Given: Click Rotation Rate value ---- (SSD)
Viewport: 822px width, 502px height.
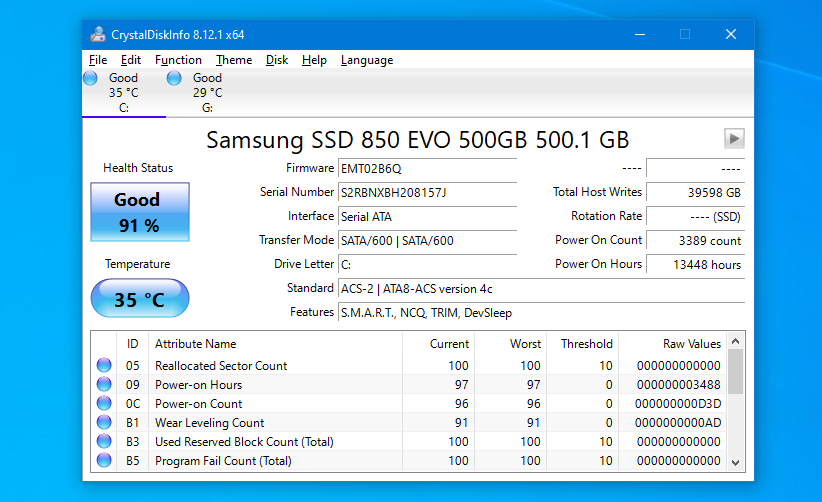Looking at the screenshot, I should pyautogui.click(x=696, y=217).
